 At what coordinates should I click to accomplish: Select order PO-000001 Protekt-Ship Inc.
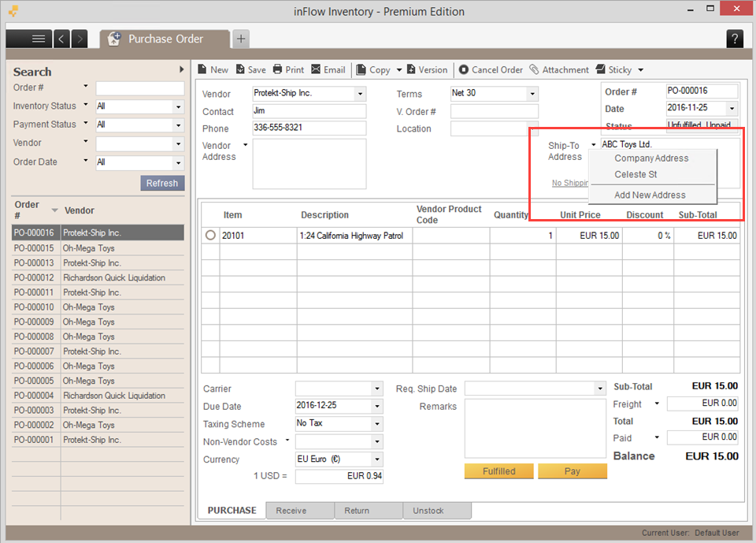(98, 440)
